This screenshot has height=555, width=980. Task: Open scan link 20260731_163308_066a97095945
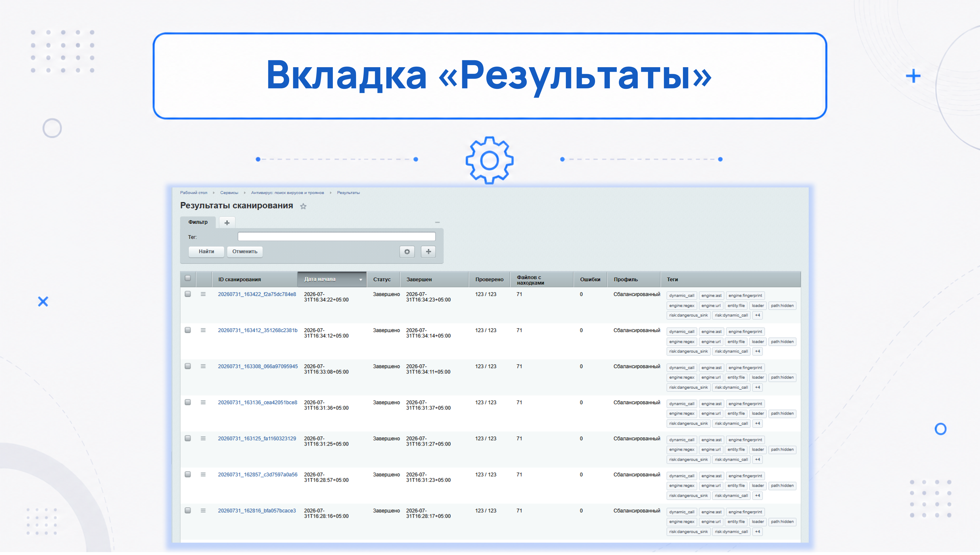pos(257,366)
